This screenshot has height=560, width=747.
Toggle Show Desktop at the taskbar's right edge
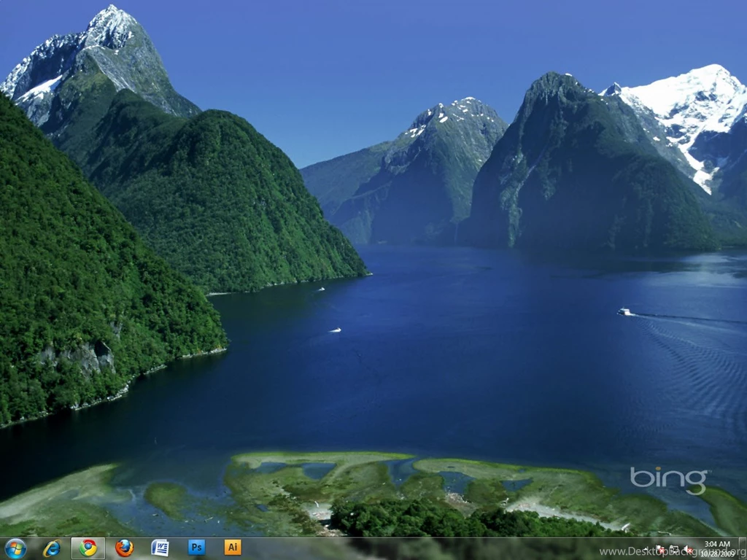743,548
